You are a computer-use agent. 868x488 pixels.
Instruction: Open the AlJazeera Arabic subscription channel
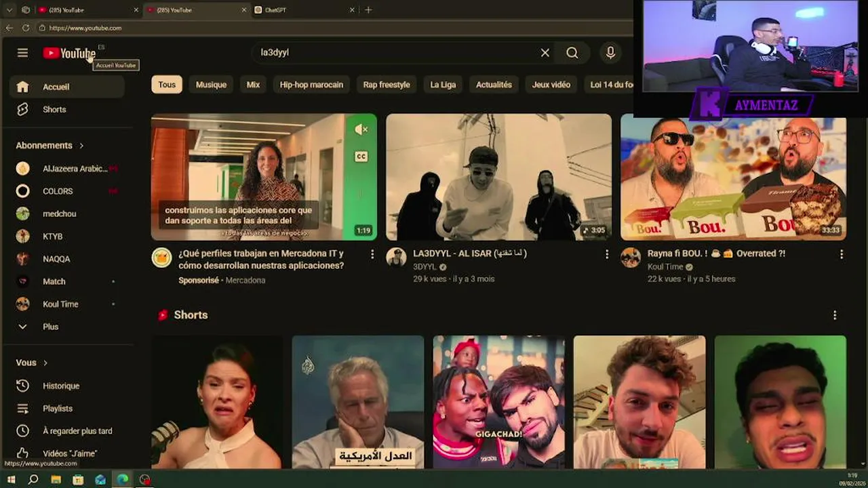pyautogui.click(x=66, y=169)
